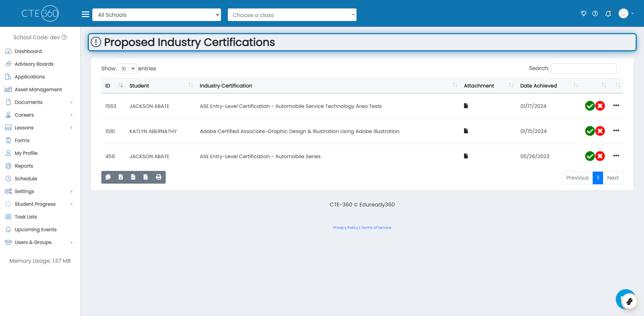Sort by Industry Certification column
644x316 pixels.
pos(328,85)
